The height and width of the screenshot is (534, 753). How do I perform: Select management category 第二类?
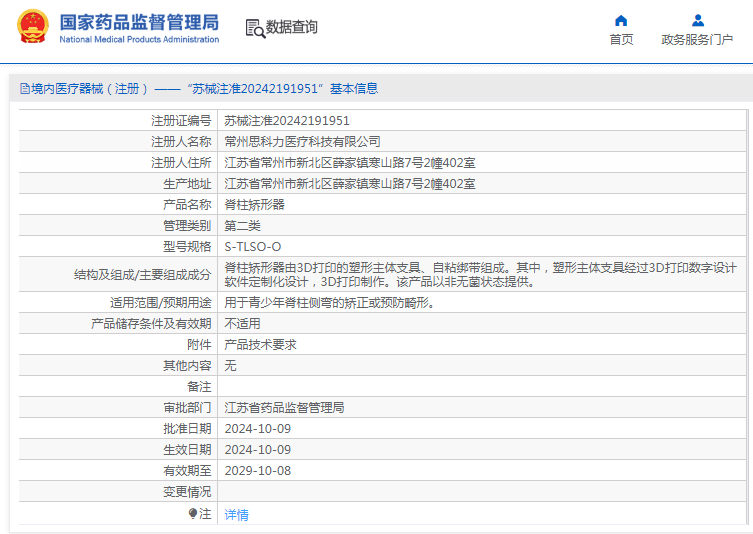point(242,226)
